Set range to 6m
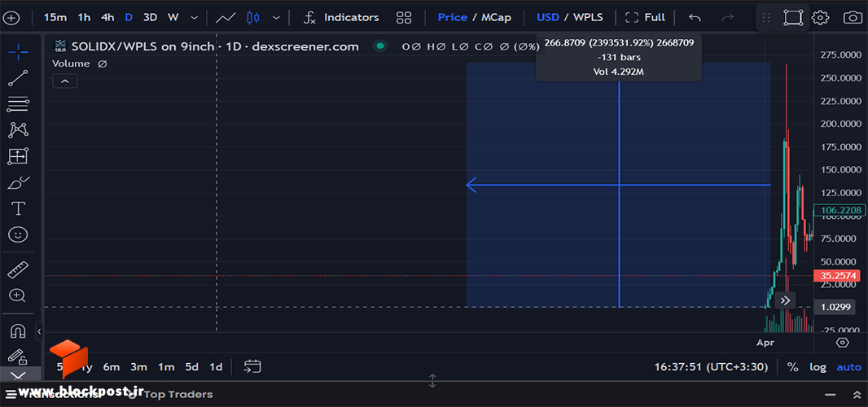 tap(112, 366)
